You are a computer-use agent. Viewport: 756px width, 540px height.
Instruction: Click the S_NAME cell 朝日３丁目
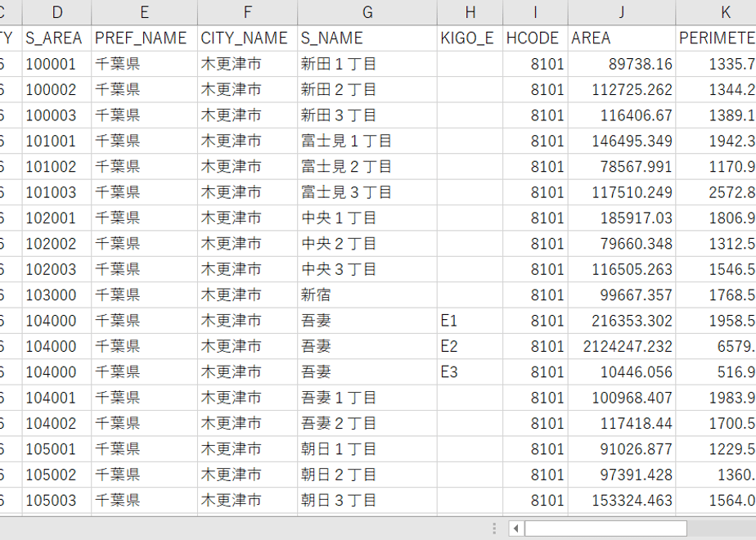(367, 501)
